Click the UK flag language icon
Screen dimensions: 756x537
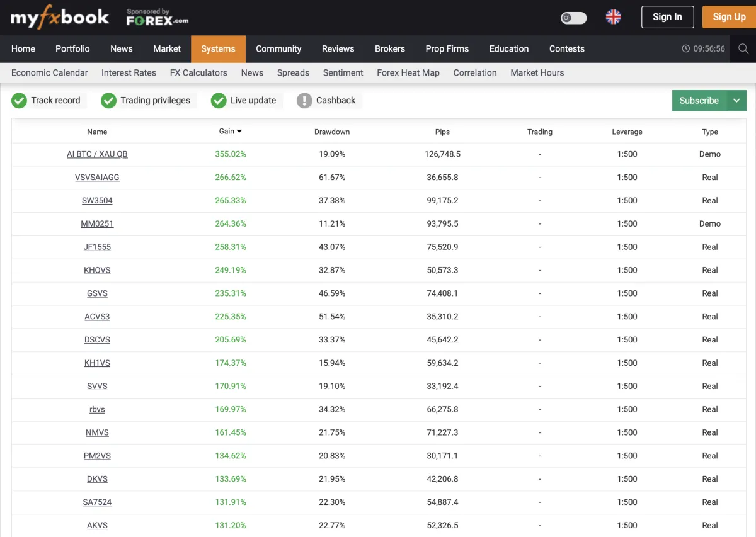(613, 17)
